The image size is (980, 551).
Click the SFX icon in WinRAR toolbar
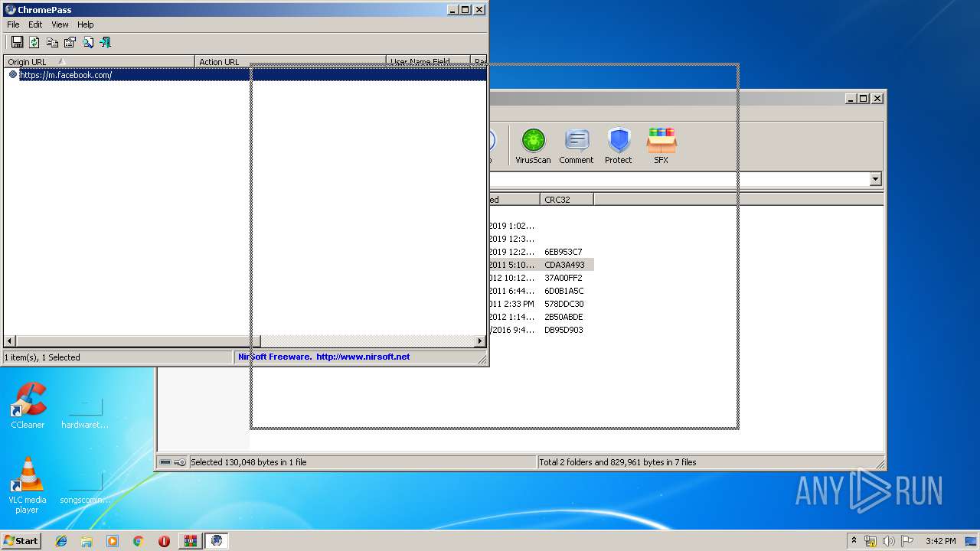pyautogui.click(x=661, y=146)
